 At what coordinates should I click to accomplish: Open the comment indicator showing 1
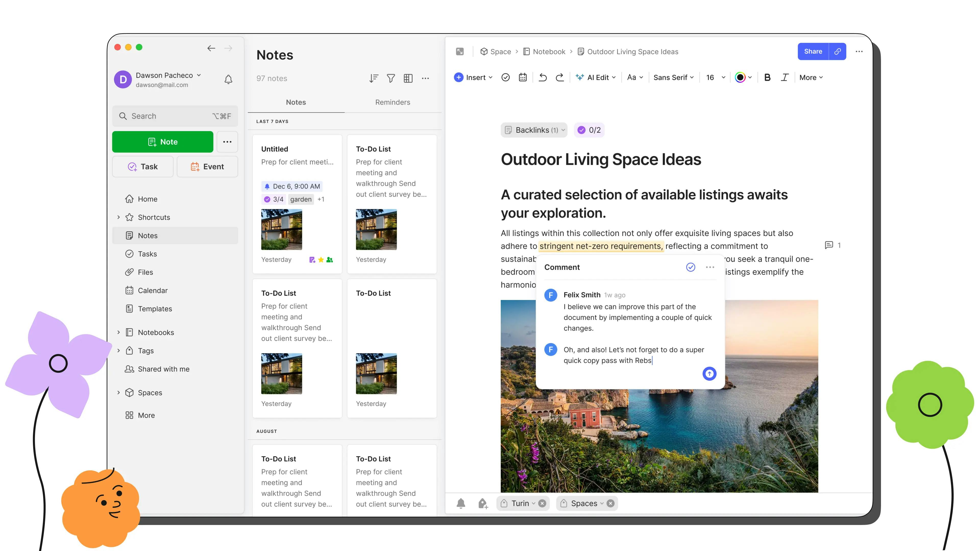coord(832,245)
